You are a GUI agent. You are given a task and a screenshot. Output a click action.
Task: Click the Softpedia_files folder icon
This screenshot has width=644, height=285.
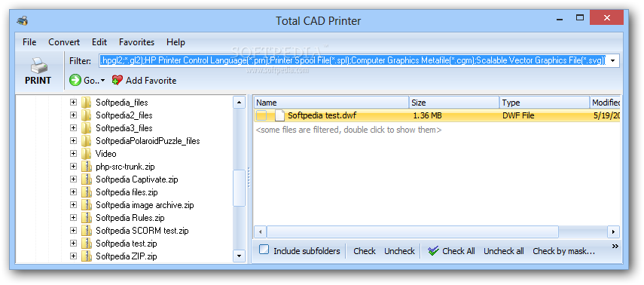click(x=86, y=103)
